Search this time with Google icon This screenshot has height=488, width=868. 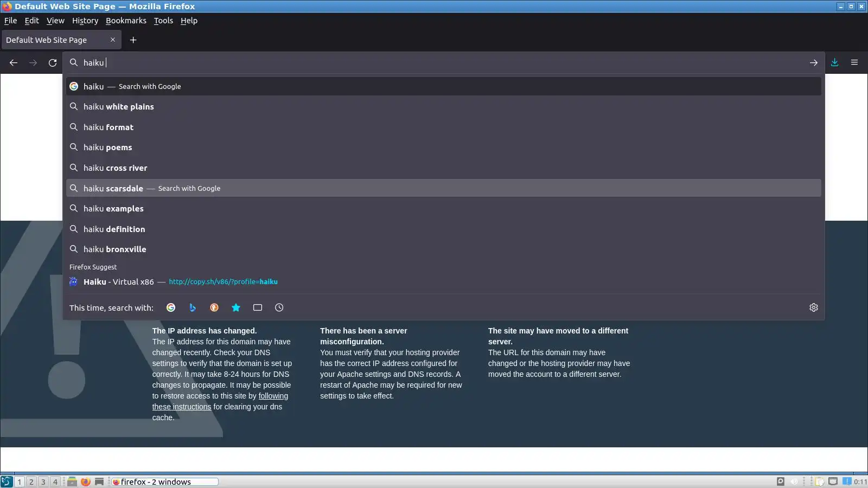coord(171,307)
